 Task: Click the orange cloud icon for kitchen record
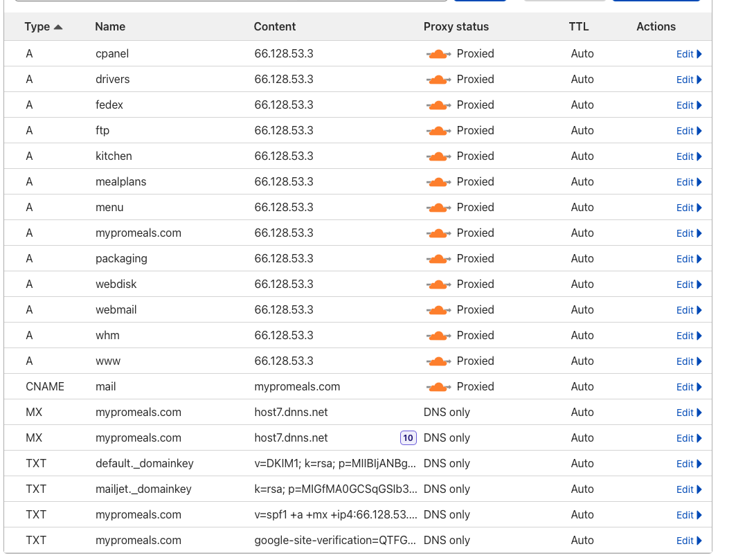pyautogui.click(x=438, y=156)
